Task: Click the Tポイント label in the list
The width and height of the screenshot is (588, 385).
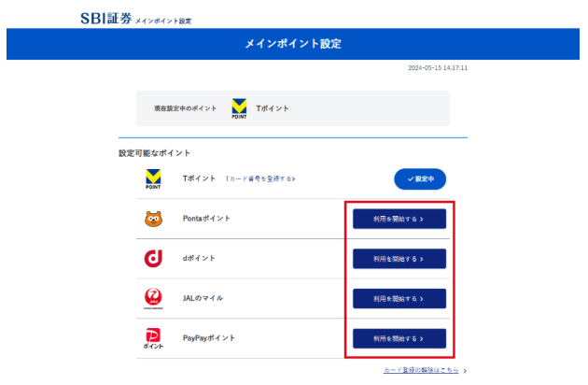Action: point(199,178)
